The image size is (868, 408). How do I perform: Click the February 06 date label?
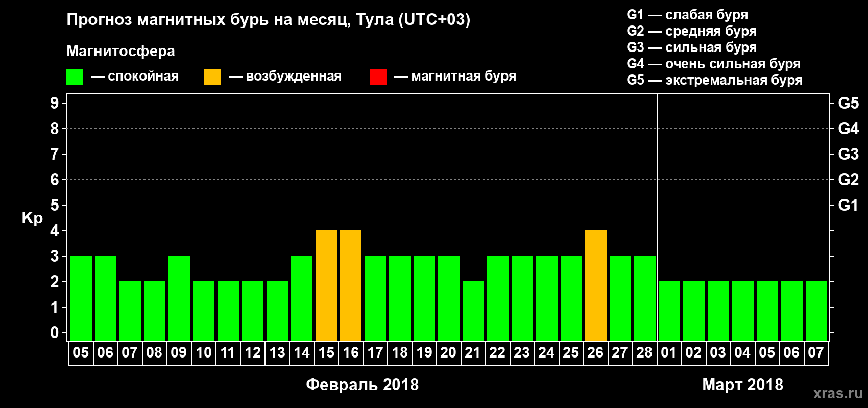pos(106,353)
